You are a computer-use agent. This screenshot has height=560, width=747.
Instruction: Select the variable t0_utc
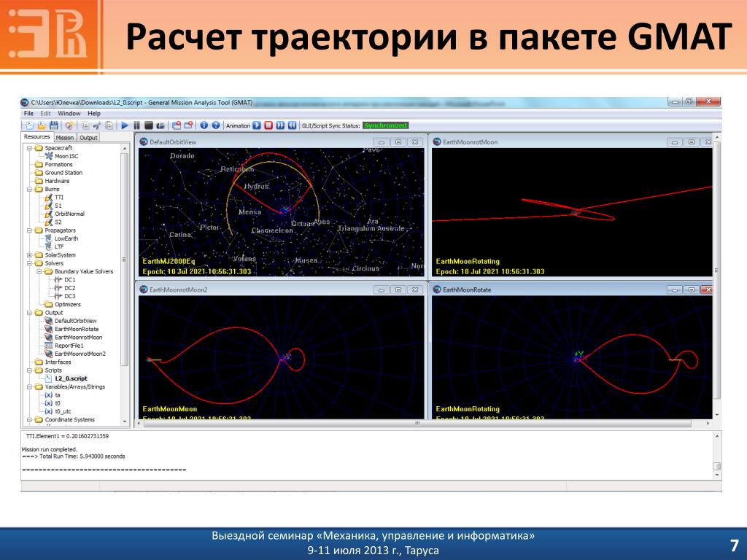(x=63, y=411)
